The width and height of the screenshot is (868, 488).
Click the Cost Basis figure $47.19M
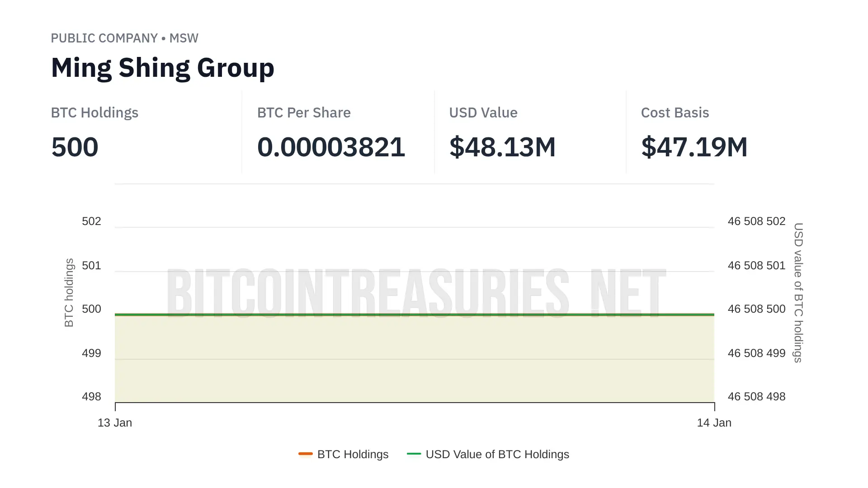694,147
